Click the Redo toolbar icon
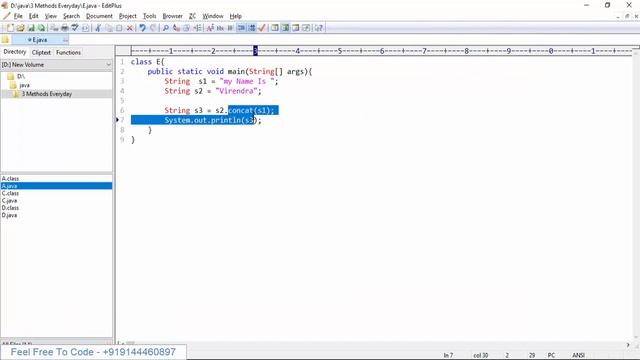 pos(153,28)
